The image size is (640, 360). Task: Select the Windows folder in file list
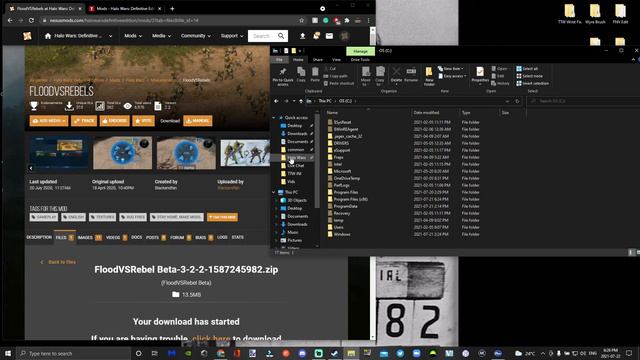(x=342, y=234)
